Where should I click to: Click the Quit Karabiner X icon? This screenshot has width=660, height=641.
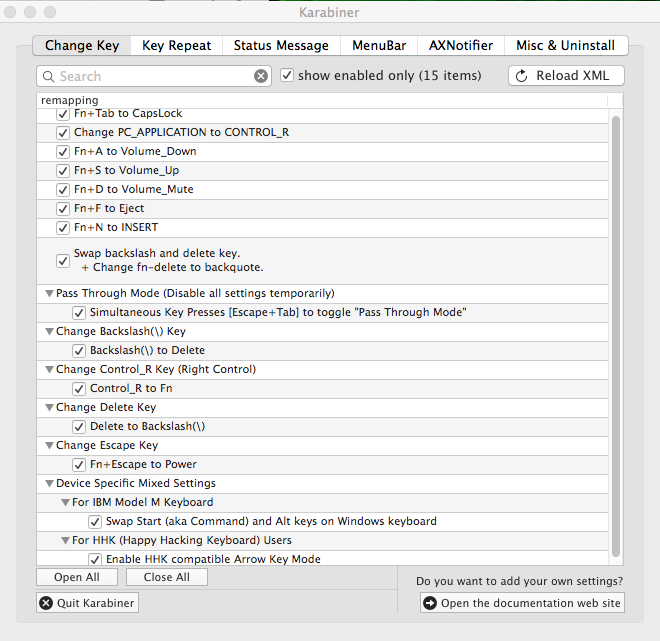(46, 603)
